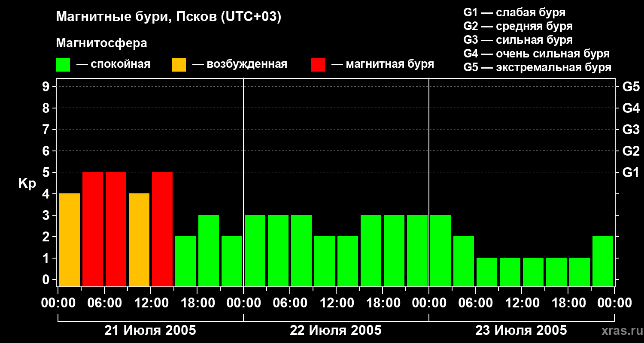Click the green Kp 3 bar for 18:00–21:00, 21 Июля
644x343 pixels.
coord(209,250)
